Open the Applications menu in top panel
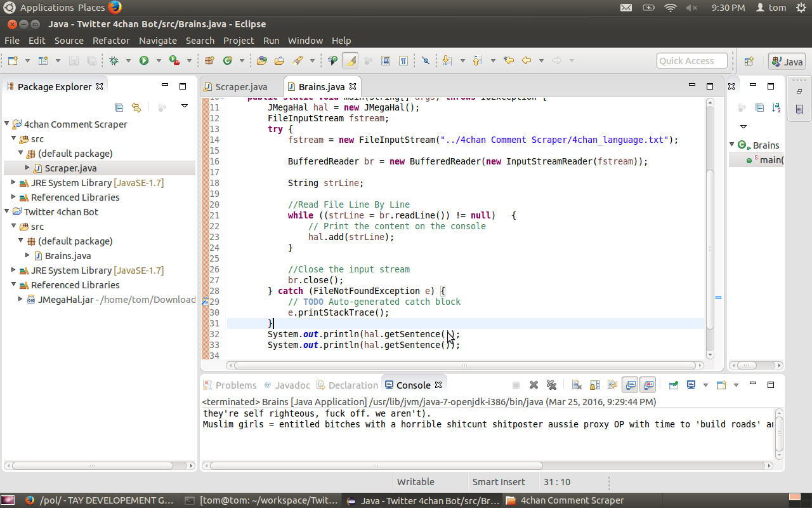 pyautogui.click(x=47, y=8)
